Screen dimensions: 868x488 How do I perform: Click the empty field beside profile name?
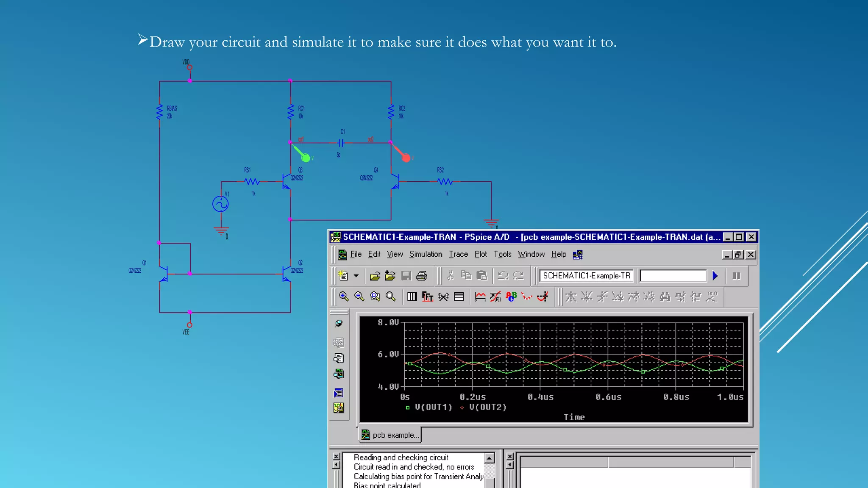[673, 276]
